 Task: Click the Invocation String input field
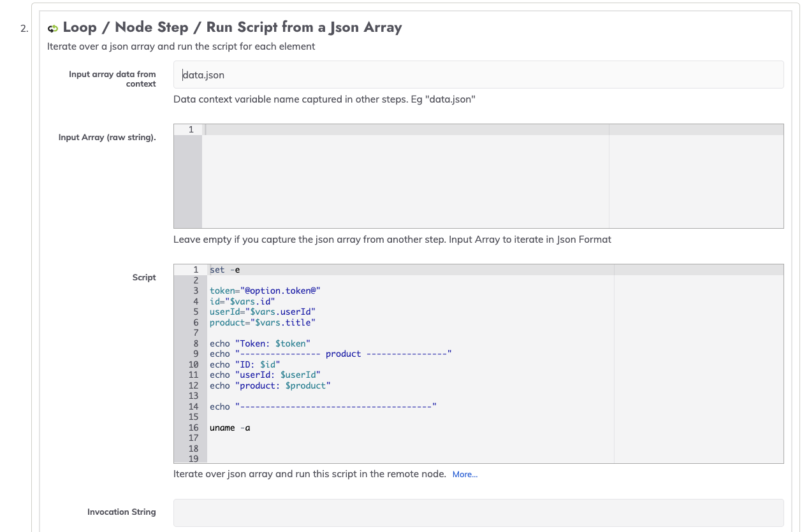478,512
